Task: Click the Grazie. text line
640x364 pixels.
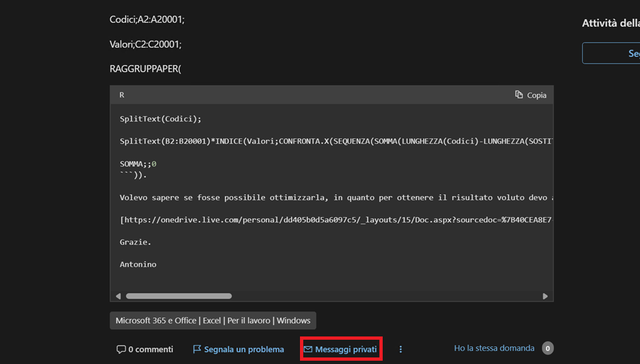Action: click(x=135, y=242)
